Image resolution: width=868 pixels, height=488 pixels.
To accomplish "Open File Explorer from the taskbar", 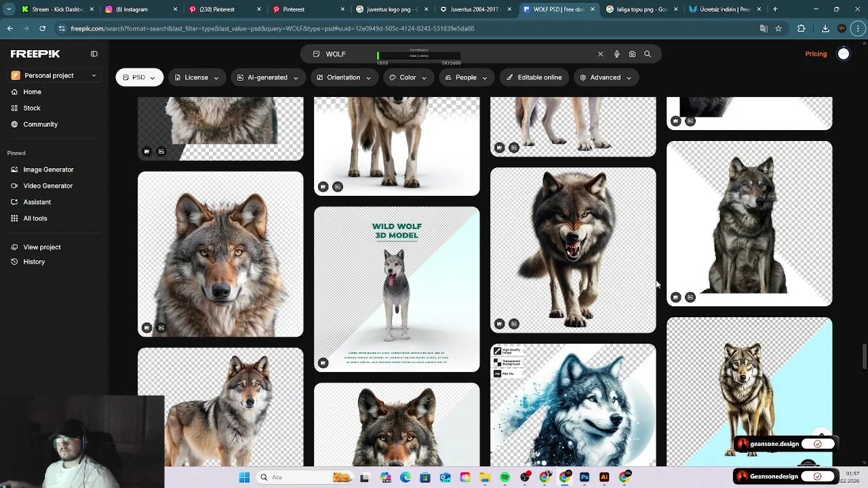I will (485, 477).
